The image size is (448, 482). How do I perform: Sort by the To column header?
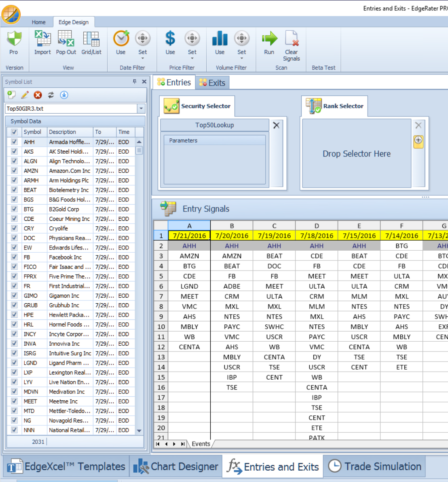coord(104,132)
